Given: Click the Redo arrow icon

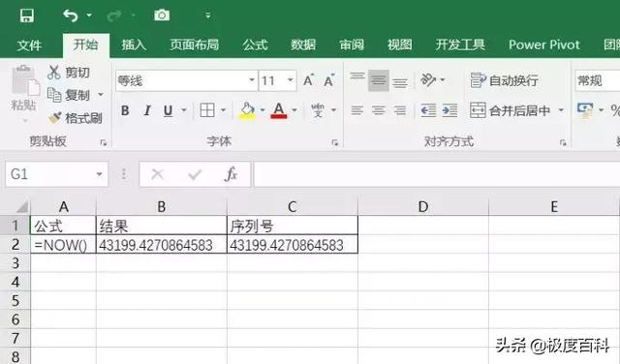Looking at the screenshot, I should (114, 15).
